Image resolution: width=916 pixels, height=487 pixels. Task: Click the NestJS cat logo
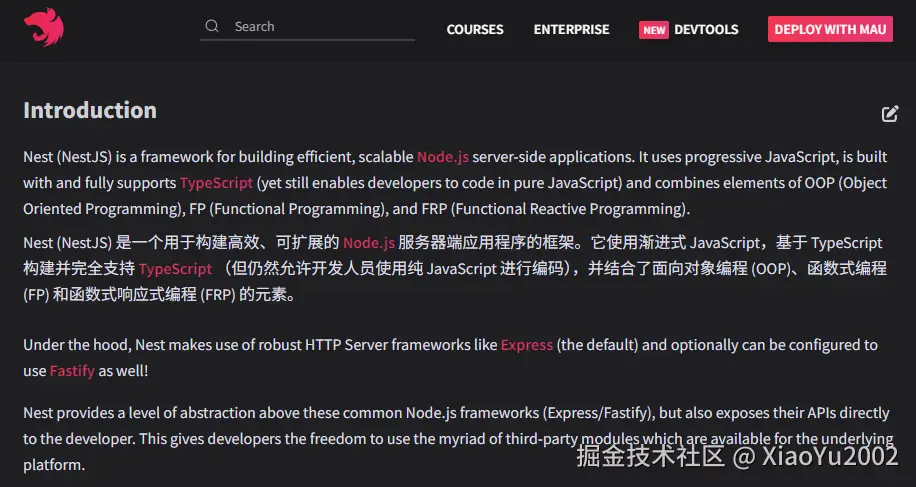44,27
